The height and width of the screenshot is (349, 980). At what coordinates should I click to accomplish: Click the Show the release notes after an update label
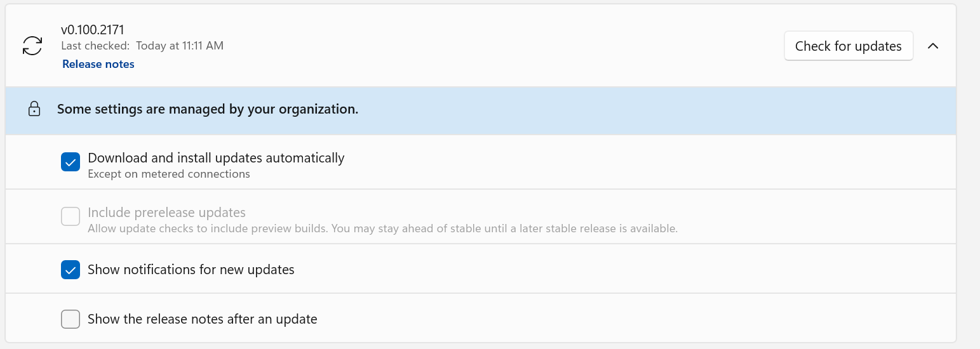(203, 319)
